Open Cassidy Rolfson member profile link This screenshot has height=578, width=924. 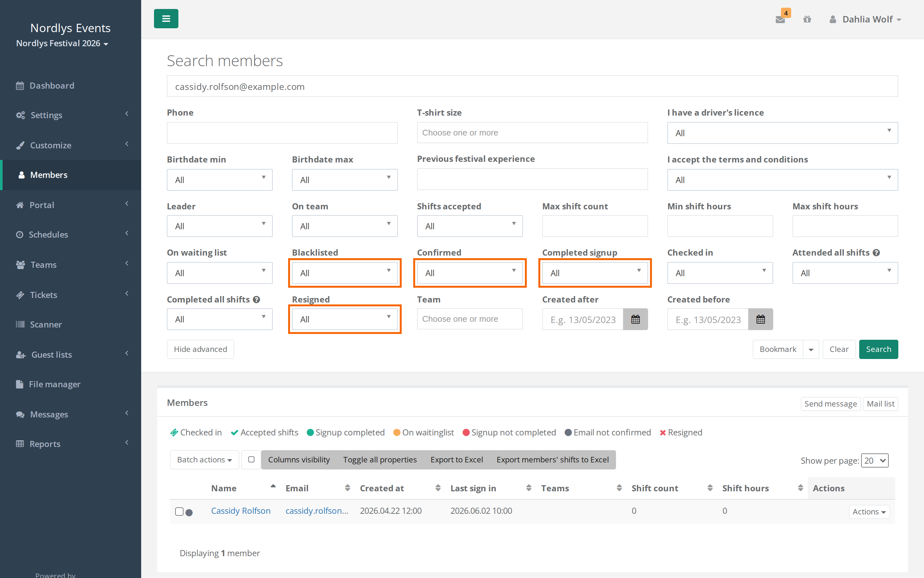pos(241,511)
